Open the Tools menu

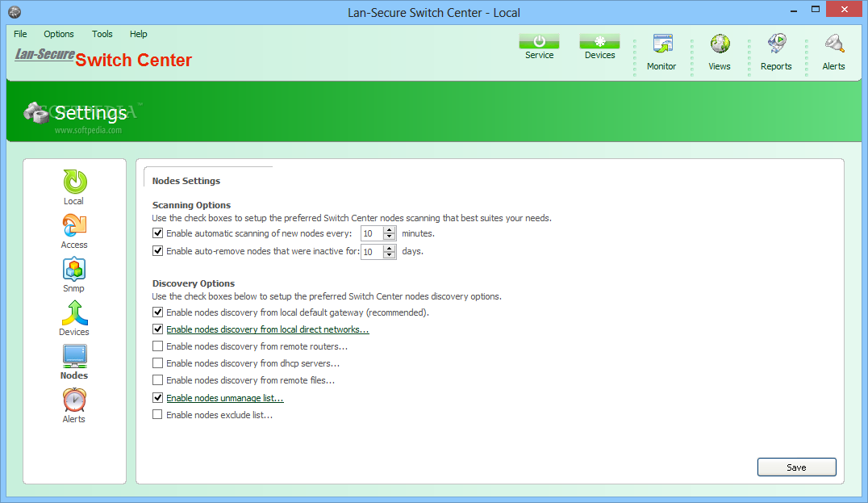[102, 34]
